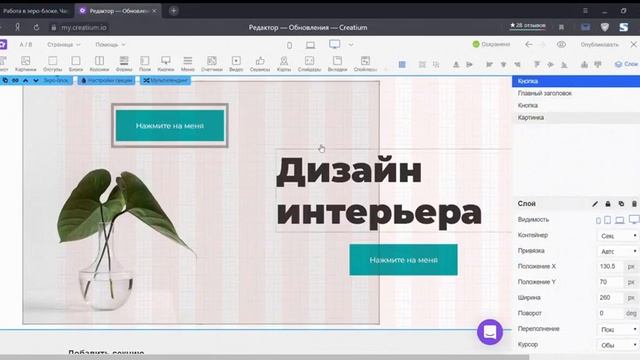Screen dimensions: 640x360
Task: Click copy section icon in section bar
Action: (x=5, y=80)
